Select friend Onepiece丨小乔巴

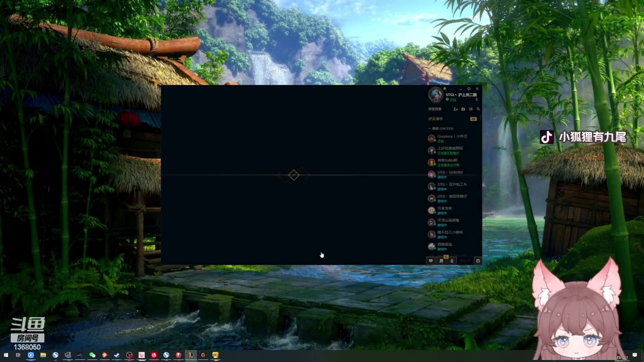pyautogui.click(x=453, y=138)
